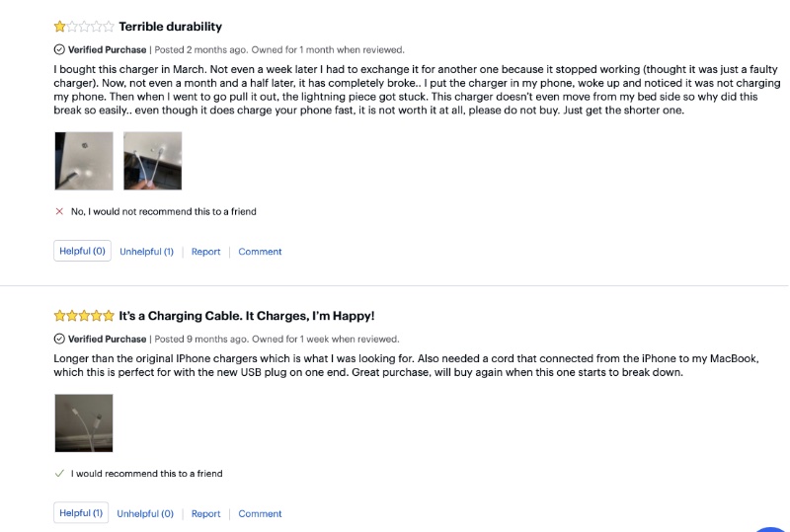
Task: Comment on the Terrible durability review
Action: (x=260, y=252)
